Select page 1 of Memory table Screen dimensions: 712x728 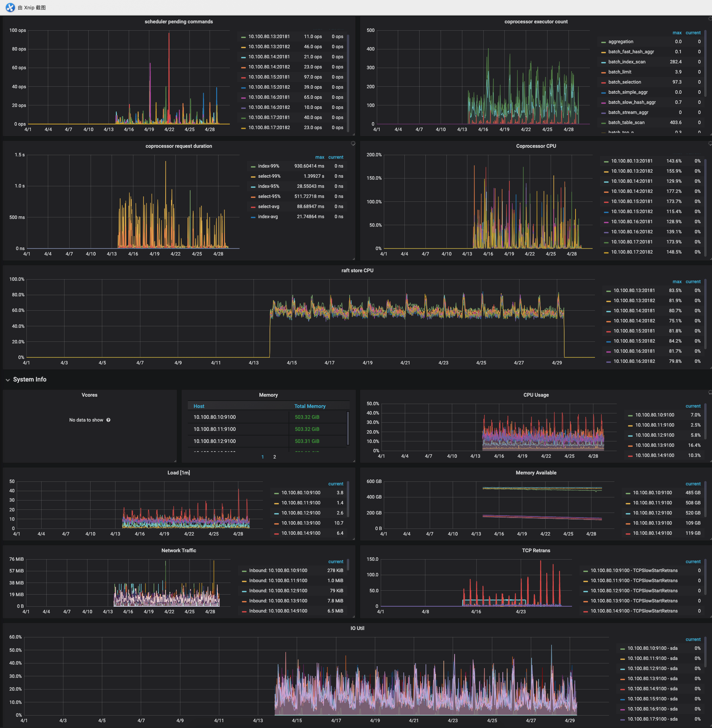(x=262, y=457)
